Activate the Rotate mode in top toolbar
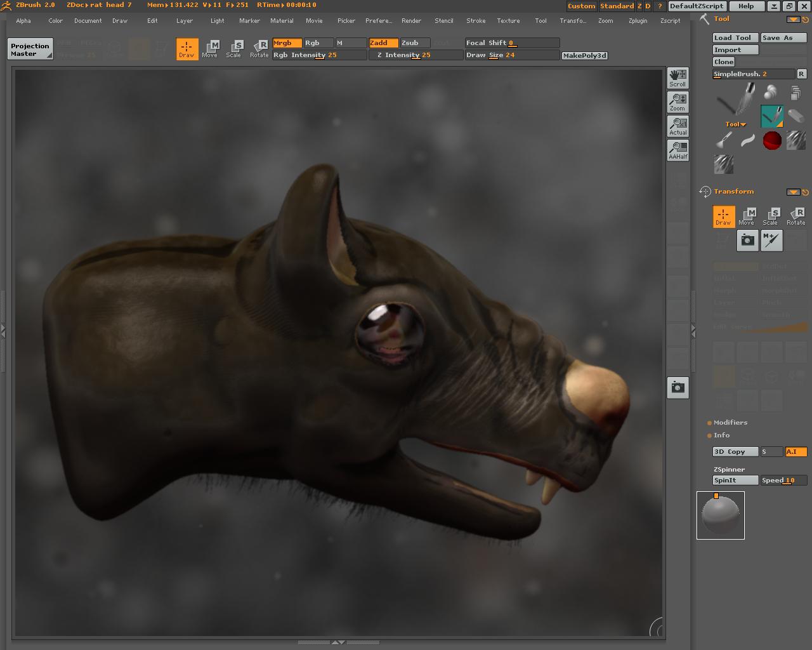Image resolution: width=812 pixels, height=650 pixels. (x=259, y=49)
